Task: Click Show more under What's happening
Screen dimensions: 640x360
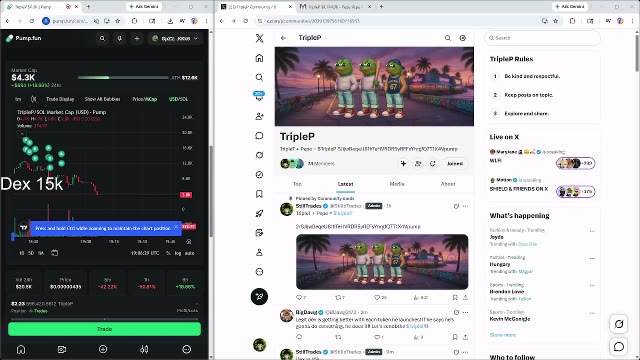Action: tap(502, 335)
